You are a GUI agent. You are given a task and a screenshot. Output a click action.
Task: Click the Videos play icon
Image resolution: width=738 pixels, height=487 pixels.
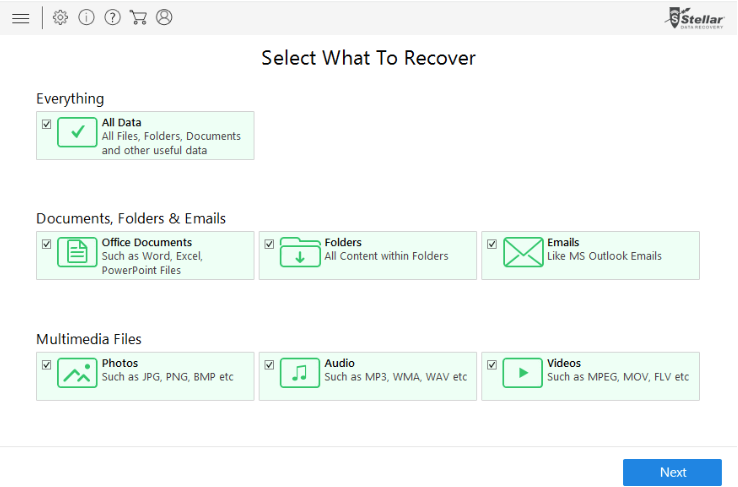coord(522,373)
